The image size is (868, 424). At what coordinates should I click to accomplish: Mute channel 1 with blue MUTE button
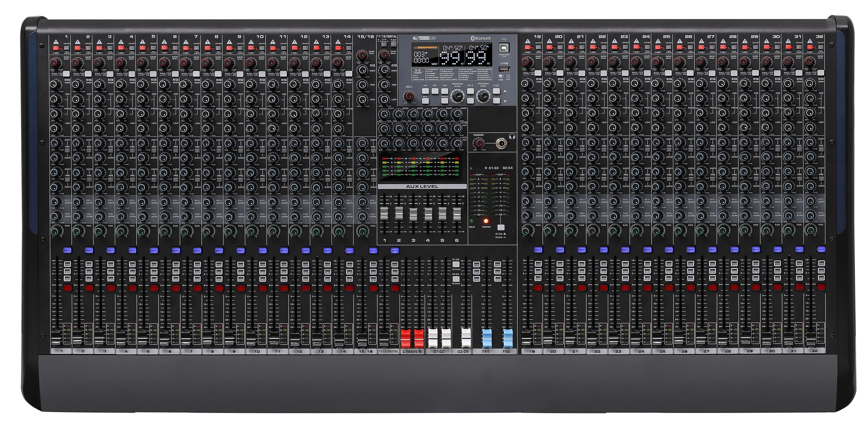(67, 250)
